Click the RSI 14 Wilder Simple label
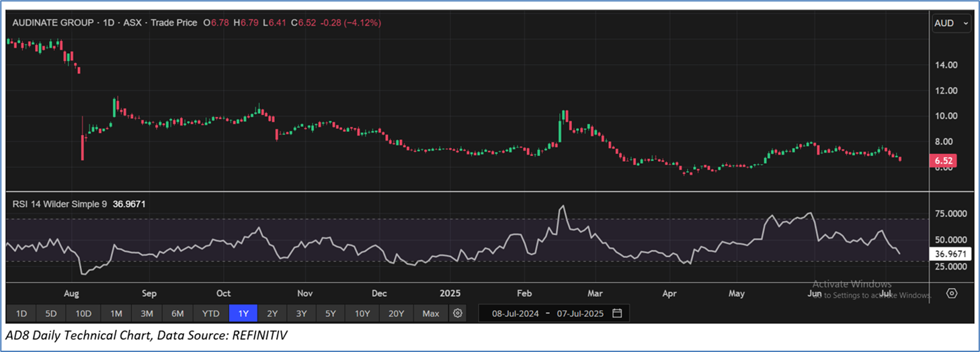The height and width of the screenshot is (352, 980). 60,202
